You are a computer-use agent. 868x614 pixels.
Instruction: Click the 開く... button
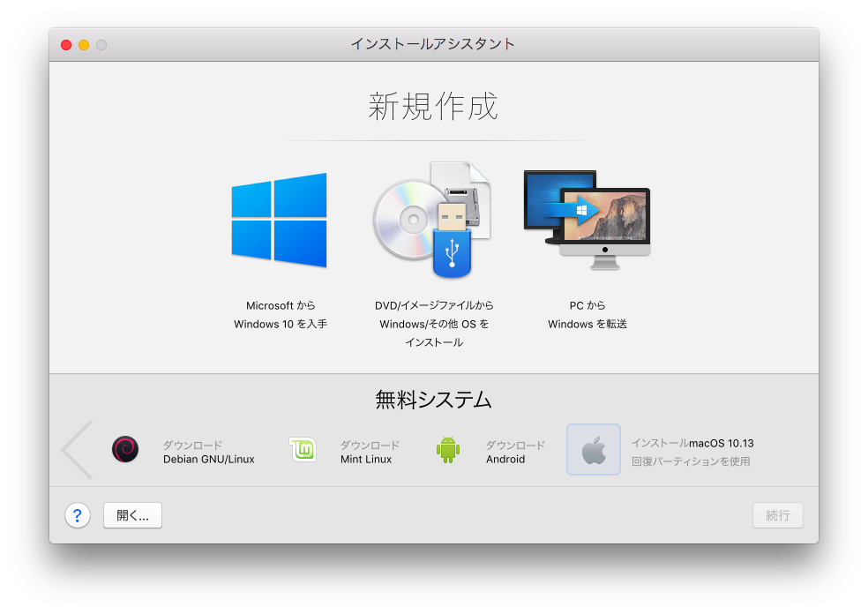click(x=132, y=515)
